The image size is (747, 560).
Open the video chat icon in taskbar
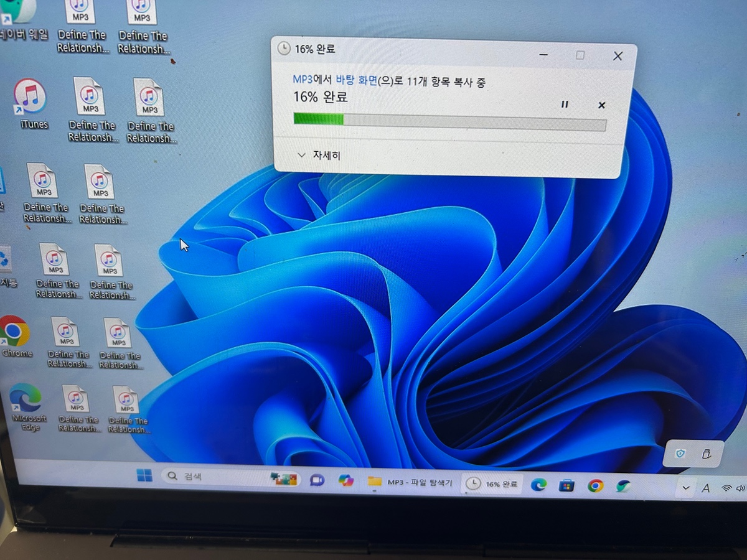[317, 480]
